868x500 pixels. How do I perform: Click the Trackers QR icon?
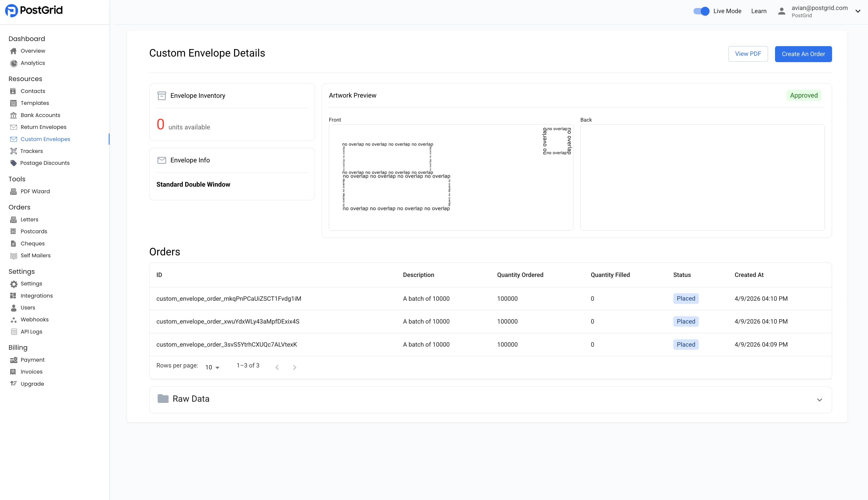click(x=13, y=151)
